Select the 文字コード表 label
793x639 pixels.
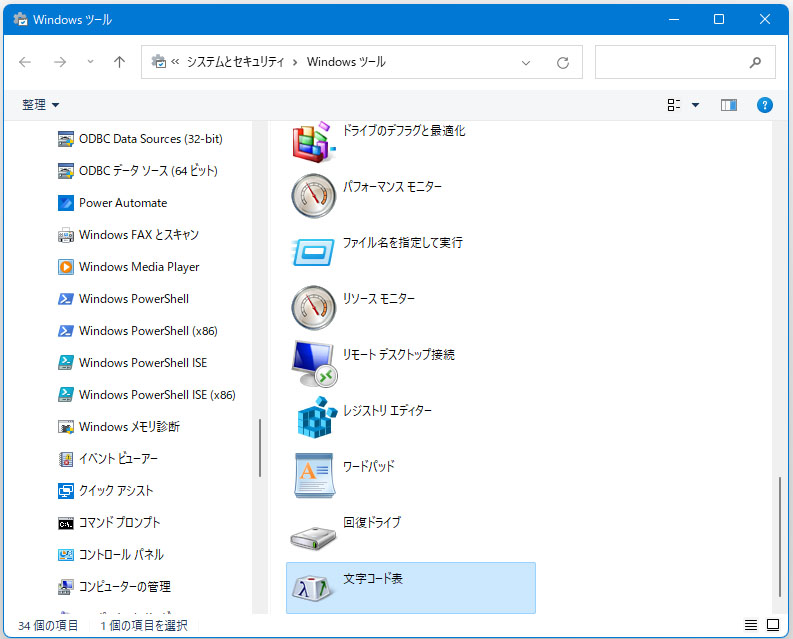373,578
